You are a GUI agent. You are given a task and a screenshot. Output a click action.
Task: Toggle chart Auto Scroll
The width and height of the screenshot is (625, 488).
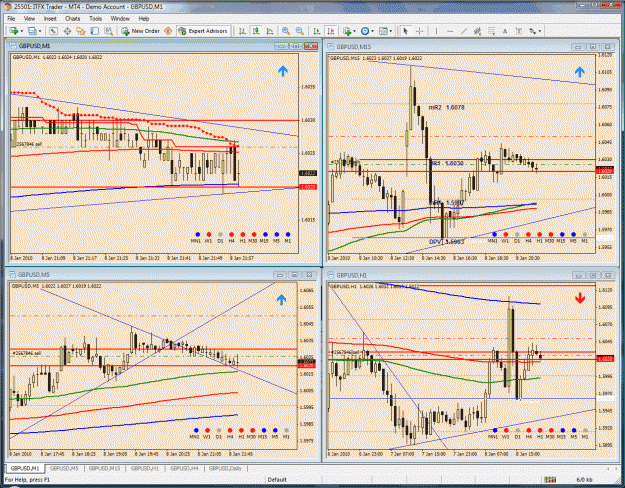coord(317,31)
